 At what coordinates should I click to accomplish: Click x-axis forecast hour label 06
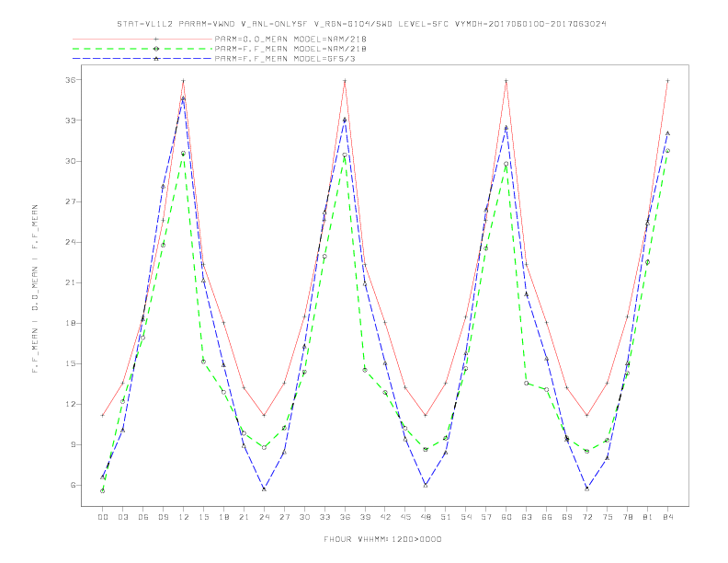pyautogui.click(x=143, y=517)
